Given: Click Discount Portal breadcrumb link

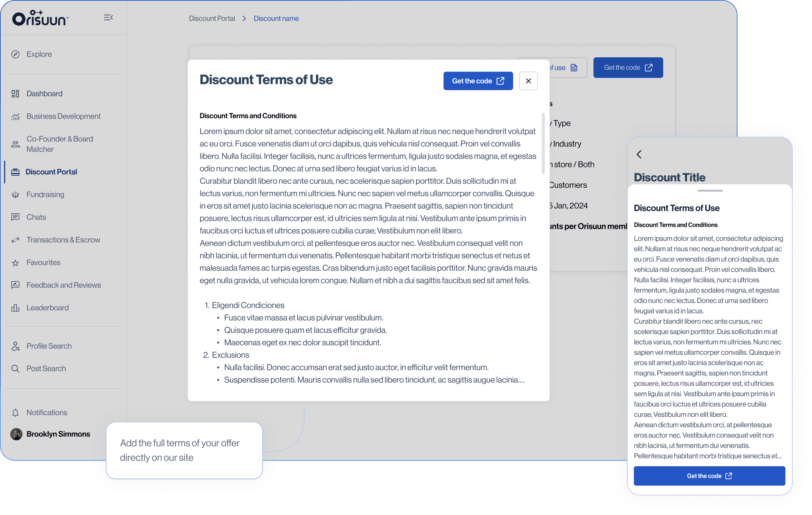Looking at the screenshot, I should pos(212,19).
